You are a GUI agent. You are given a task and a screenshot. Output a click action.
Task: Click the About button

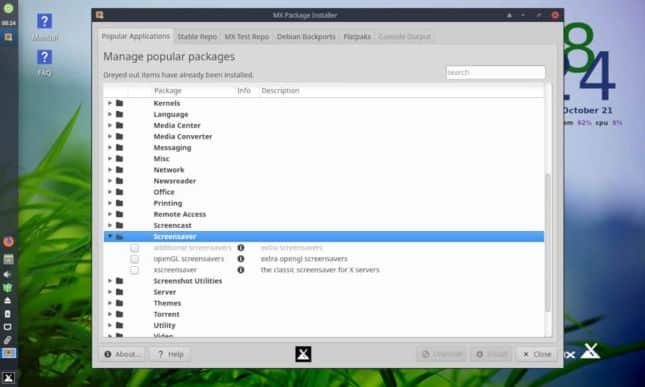(x=122, y=354)
